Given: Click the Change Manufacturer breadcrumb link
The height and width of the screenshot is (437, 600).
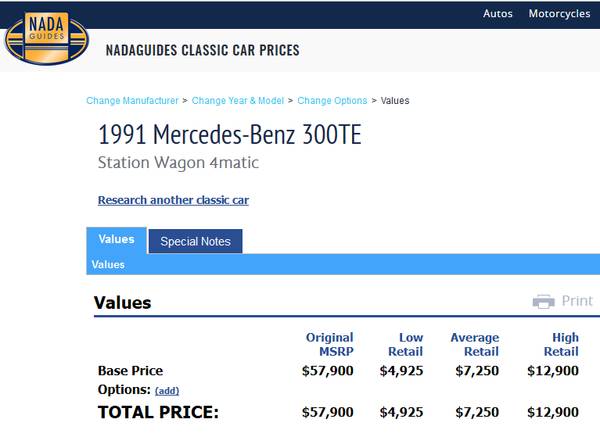Looking at the screenshot, I should pos(132,101).
